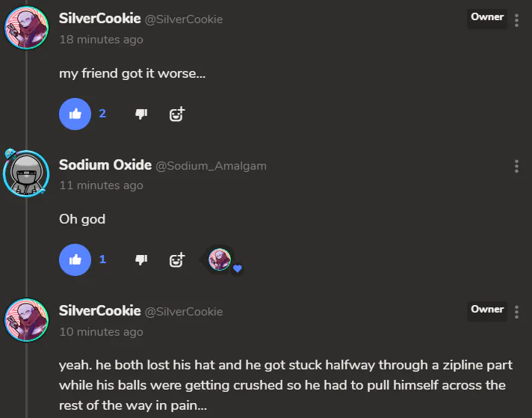
Task: Click SilverCookie display name on top comment
Action: pos(100,19)
